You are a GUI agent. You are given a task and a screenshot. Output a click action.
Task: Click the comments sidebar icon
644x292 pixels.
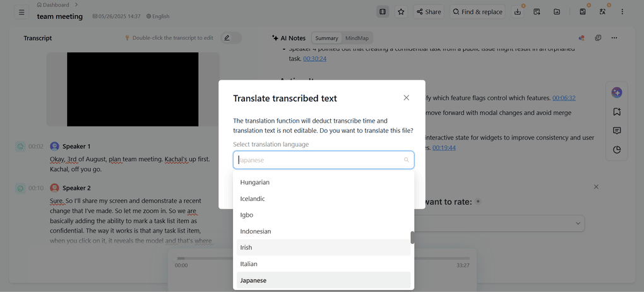click(616, 130)
